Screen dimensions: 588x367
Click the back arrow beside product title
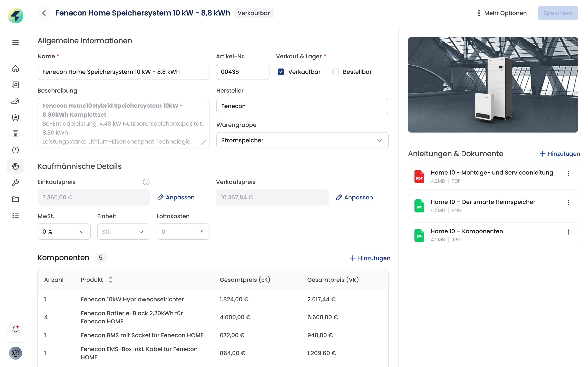point(44,13)
